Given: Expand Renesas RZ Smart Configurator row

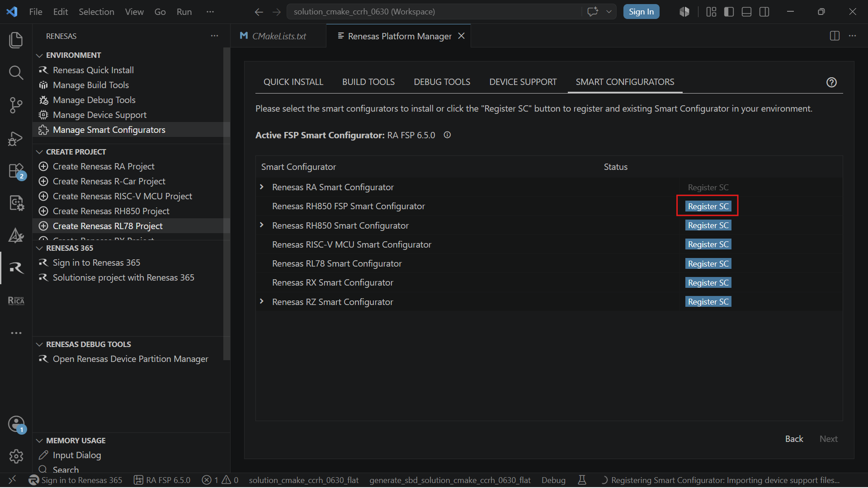Looking at the screenshot, I should tap(262, 301).
